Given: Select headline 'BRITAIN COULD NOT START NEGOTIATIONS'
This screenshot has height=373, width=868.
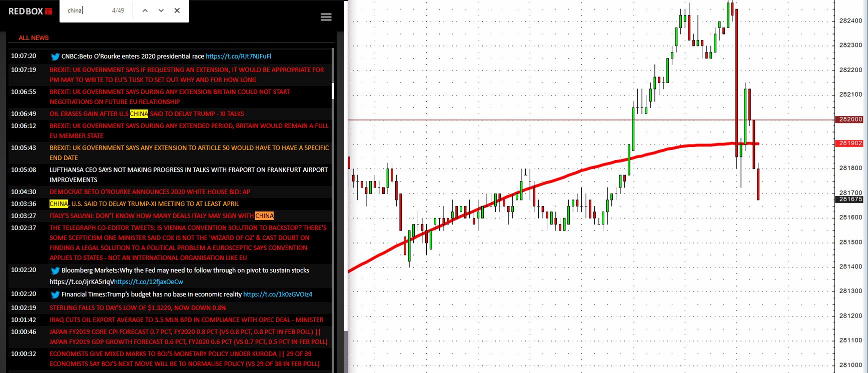Looking at the screenshot, I should pyautogui.click(x=170, y=96).
